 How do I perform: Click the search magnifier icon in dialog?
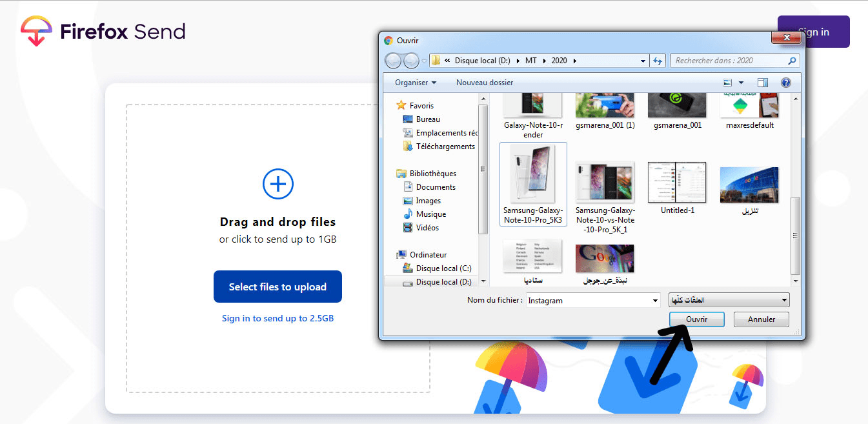(792, 61)
